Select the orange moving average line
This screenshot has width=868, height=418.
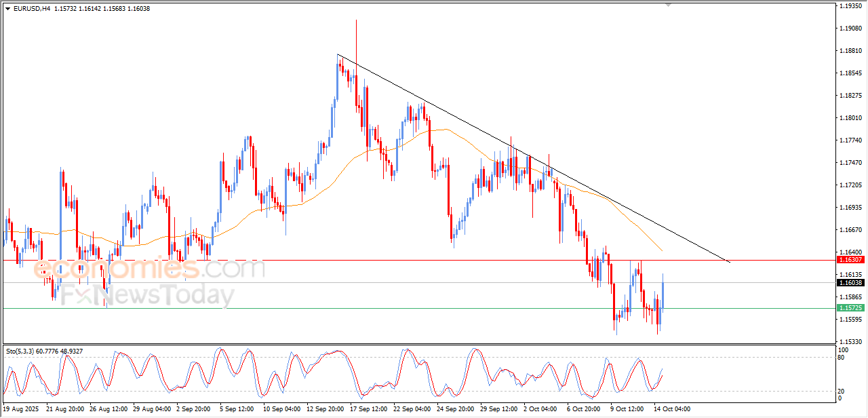click(x=339, y=172)
